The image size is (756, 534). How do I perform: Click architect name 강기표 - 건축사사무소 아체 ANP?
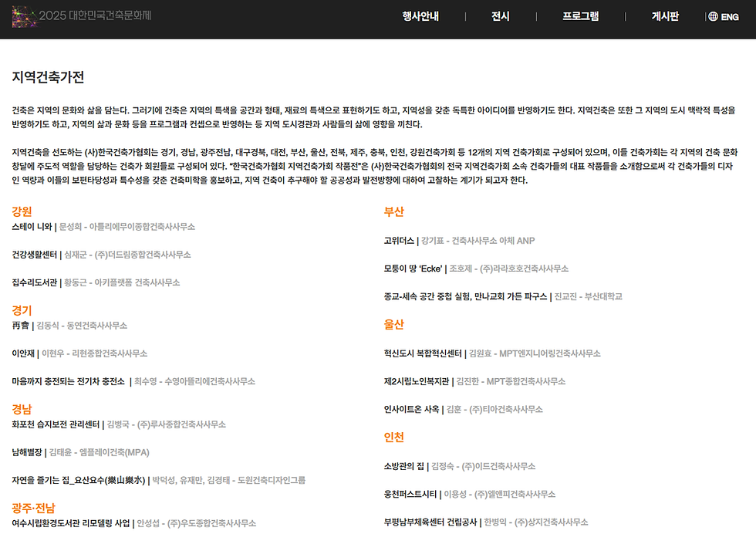478,241
